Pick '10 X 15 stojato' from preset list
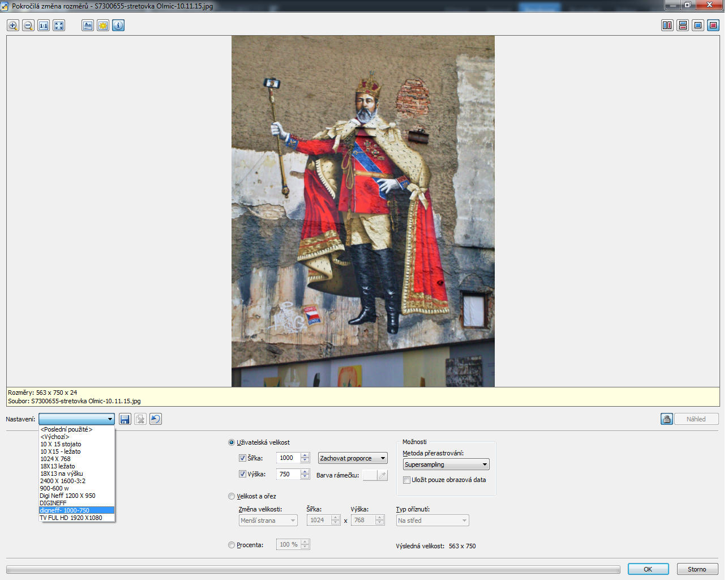Screen dimensions: 728x580 point(61,444)
